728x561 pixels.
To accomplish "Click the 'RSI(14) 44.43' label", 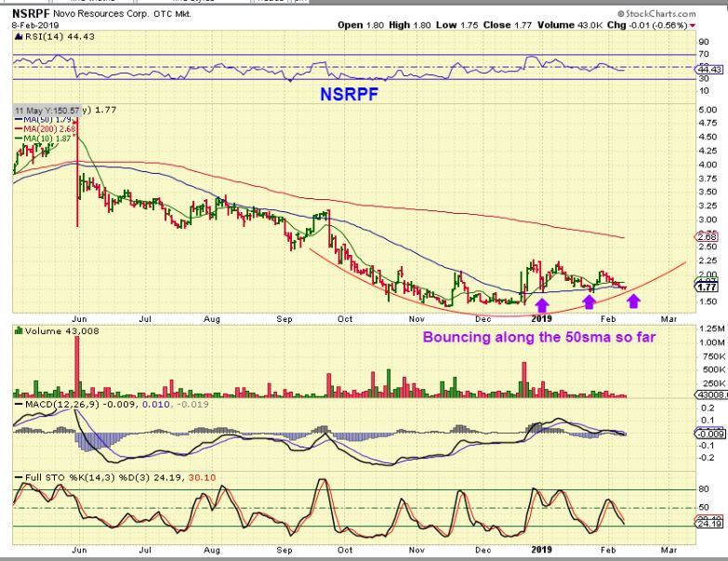I will pos(60,36).
